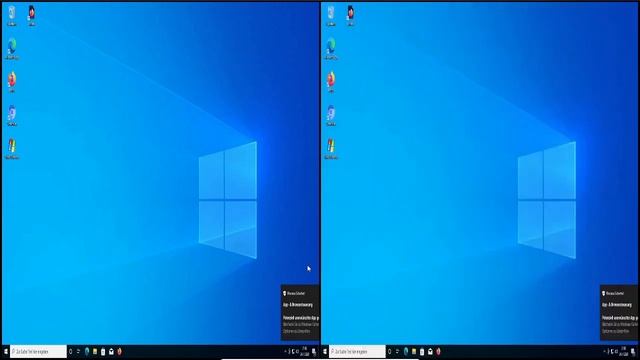Select the blue shortcut icon on right desktop

[331, 115]
